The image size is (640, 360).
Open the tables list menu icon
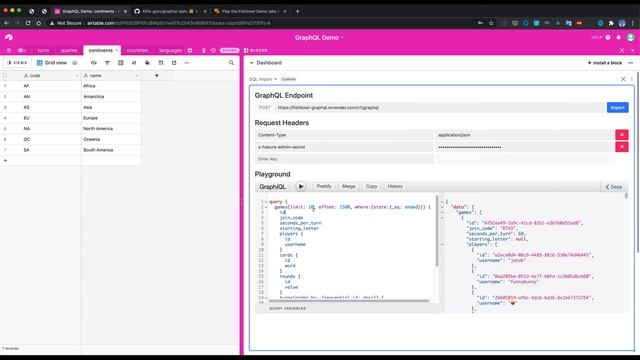pos(9,51)
